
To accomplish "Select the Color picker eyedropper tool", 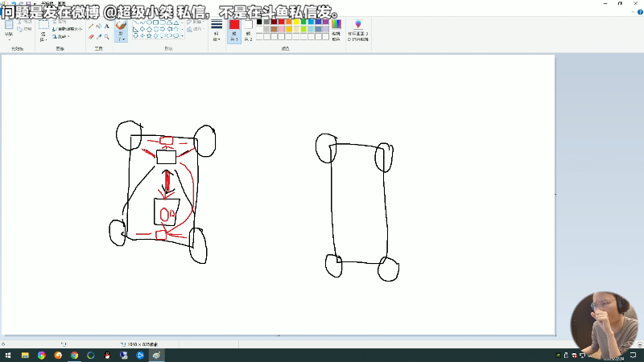I will pos(99,37).
